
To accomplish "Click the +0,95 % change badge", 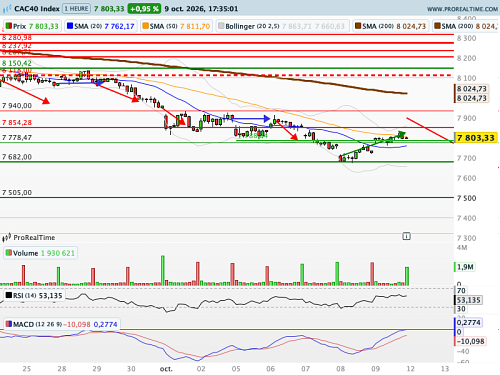I will 144,9.
